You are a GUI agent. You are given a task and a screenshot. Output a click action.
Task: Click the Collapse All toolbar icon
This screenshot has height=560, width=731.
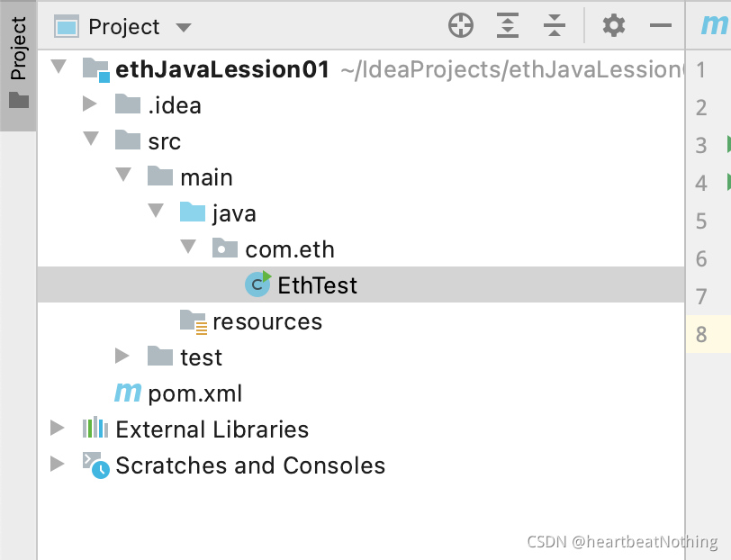pos(555,25)
